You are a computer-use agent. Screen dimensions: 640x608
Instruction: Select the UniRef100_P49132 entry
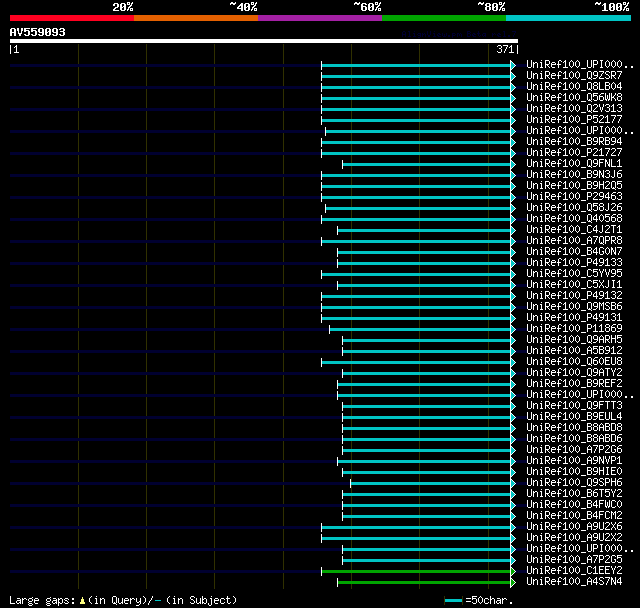click(574, 296)
